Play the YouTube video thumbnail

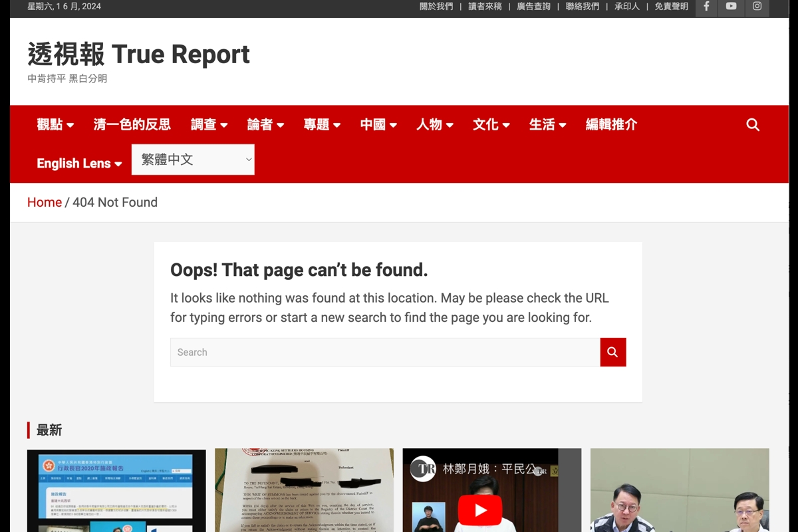tap(479, 510)
